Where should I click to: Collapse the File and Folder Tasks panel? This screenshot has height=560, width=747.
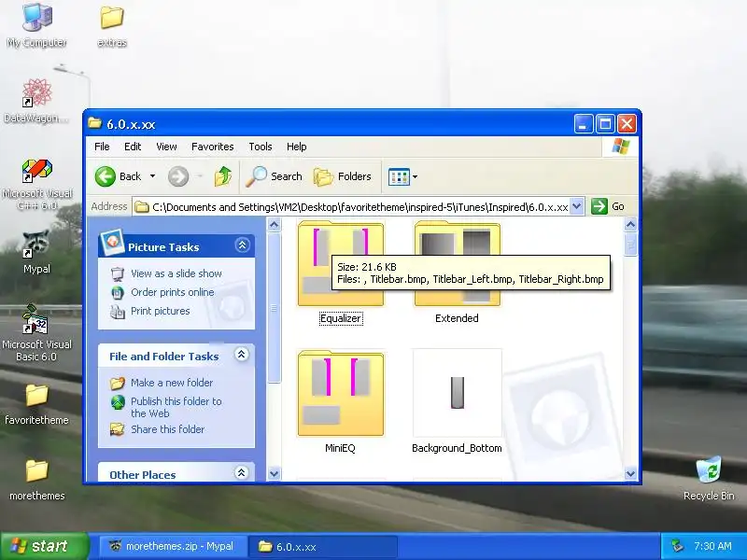tap(242, 355)
